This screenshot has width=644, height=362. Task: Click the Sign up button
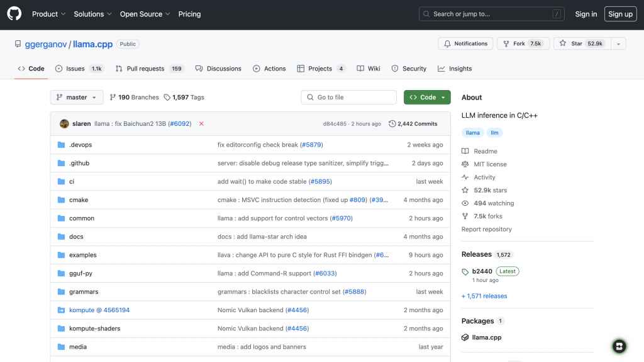tap(620, 14)
